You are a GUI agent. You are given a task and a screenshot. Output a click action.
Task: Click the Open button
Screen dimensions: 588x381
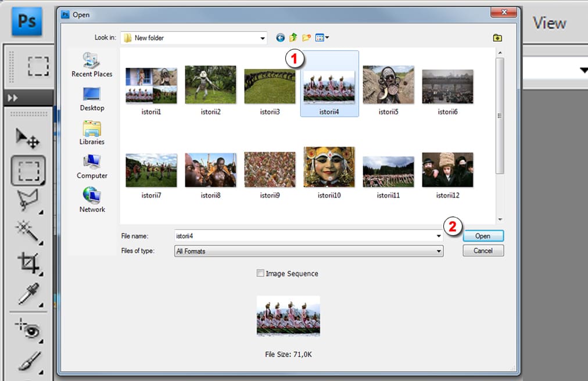pos(483,236)
